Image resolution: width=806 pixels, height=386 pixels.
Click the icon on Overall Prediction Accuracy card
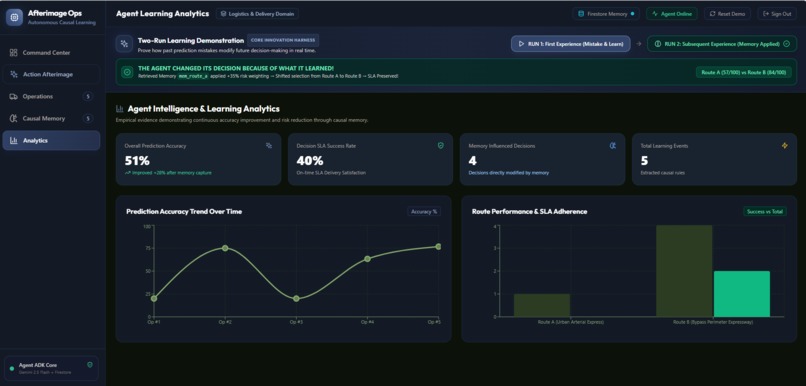[269, 146]
